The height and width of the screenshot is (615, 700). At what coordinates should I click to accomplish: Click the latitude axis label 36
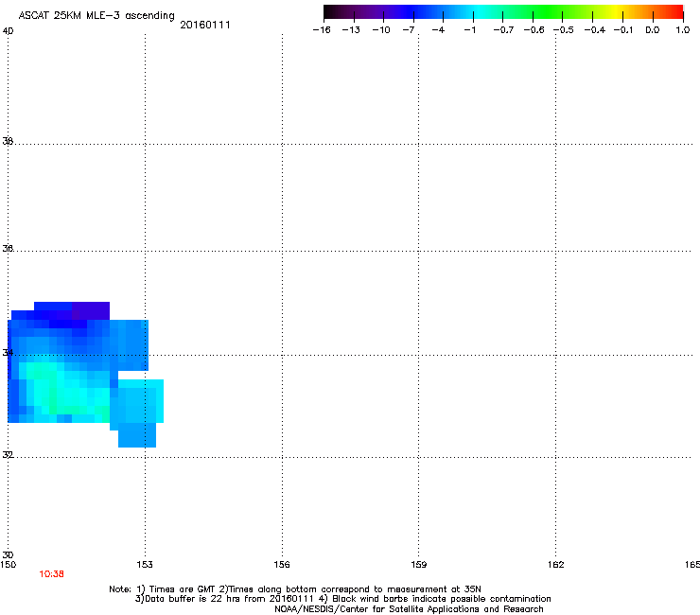coord(8,248)
